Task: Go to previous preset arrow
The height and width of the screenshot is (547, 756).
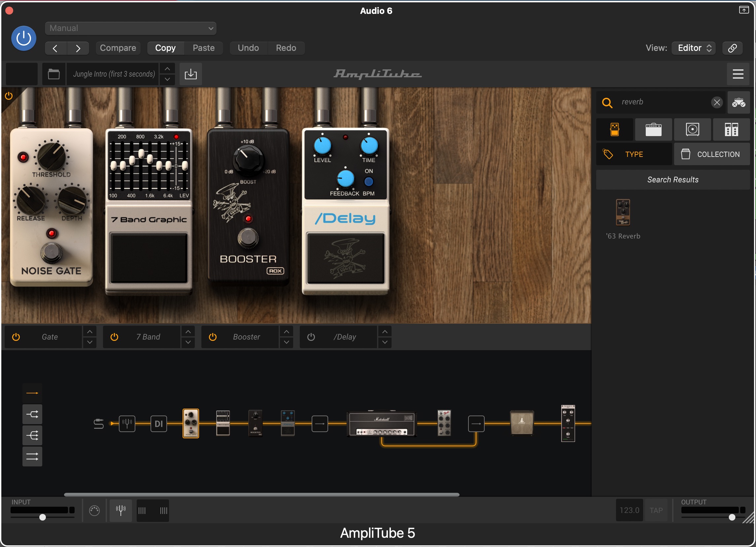Action: click(56, 48)
